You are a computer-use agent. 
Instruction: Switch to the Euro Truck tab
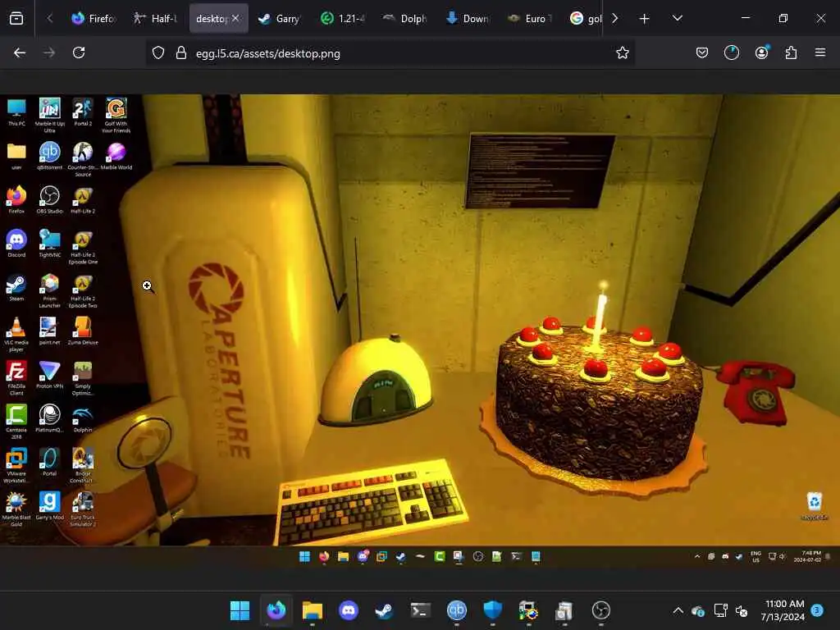point(529,19)
